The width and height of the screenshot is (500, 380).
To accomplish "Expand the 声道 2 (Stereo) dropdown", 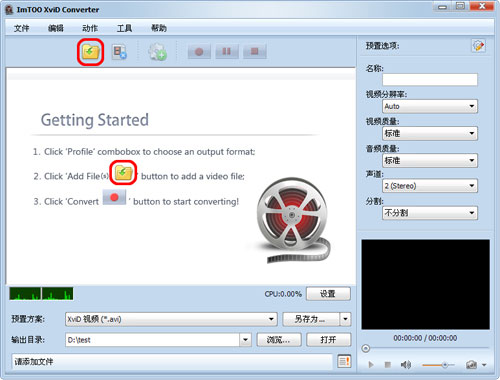I will tap(430, 186).
